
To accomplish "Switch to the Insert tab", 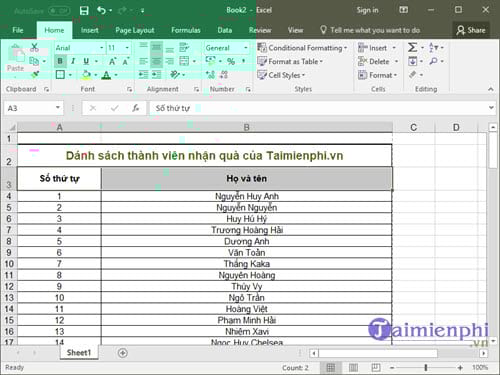I will pos(90,30).
